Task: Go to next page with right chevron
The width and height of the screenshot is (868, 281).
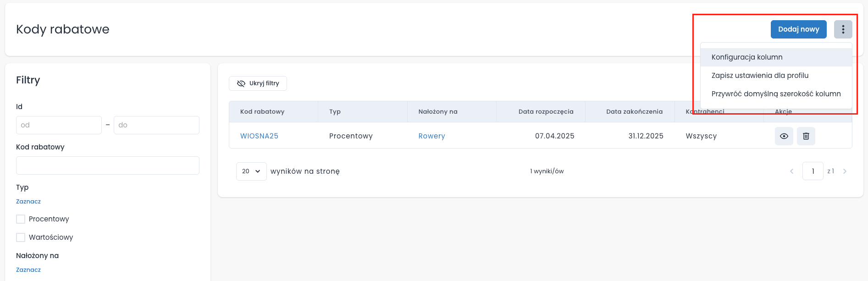Action: pyautogui.click(x=845, y=171)
